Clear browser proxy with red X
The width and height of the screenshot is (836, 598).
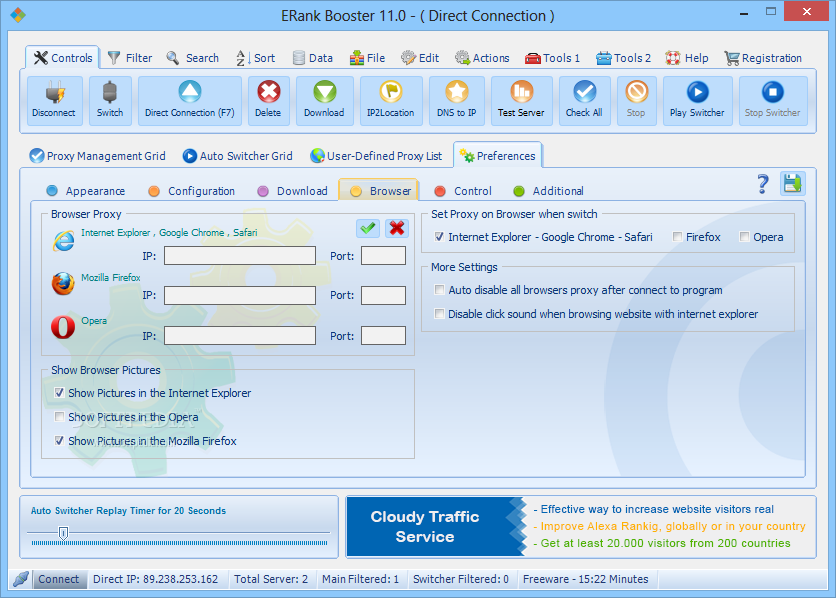(x=397, y=228)
